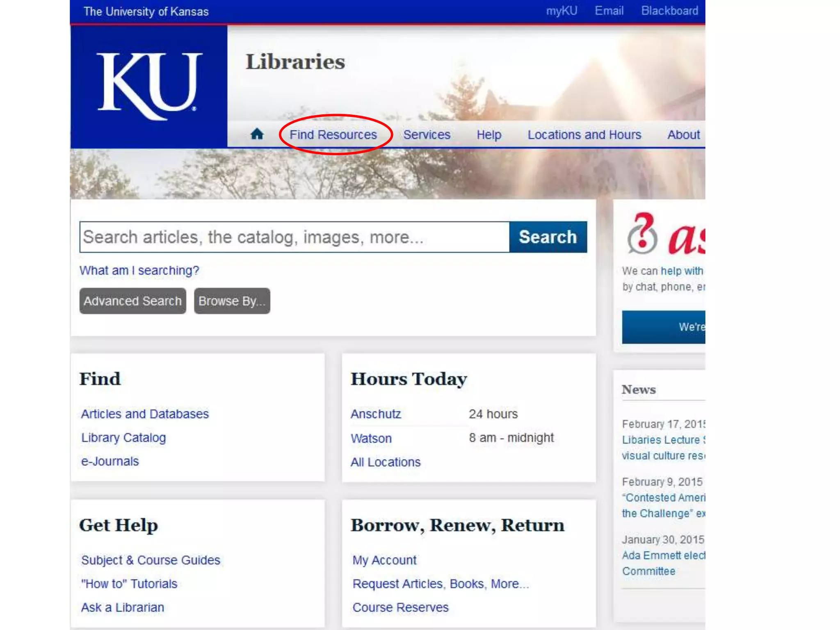Open the e-Journals link
This screenshot has height=630, width=840.
(x=110, y=461)
